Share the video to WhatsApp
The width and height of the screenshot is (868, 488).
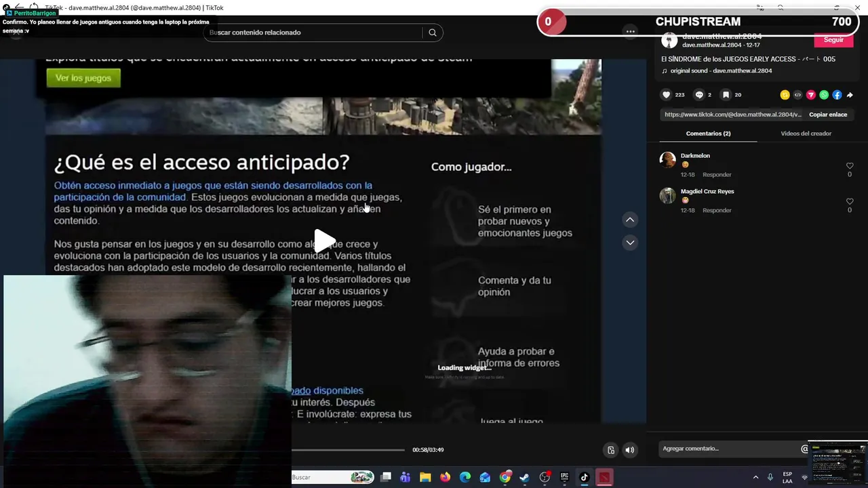(824, 95)
